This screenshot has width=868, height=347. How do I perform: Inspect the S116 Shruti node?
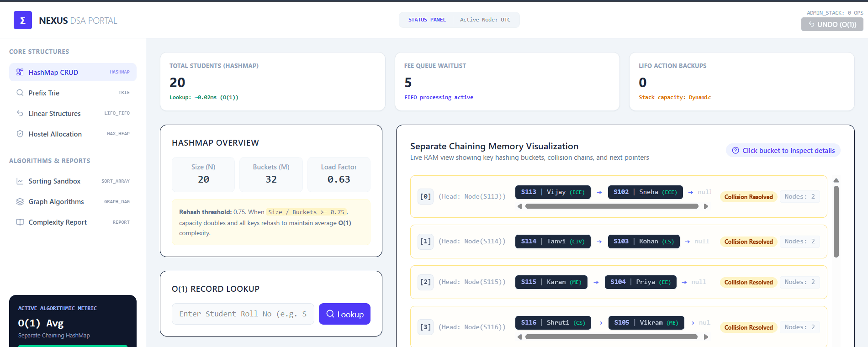553,323
